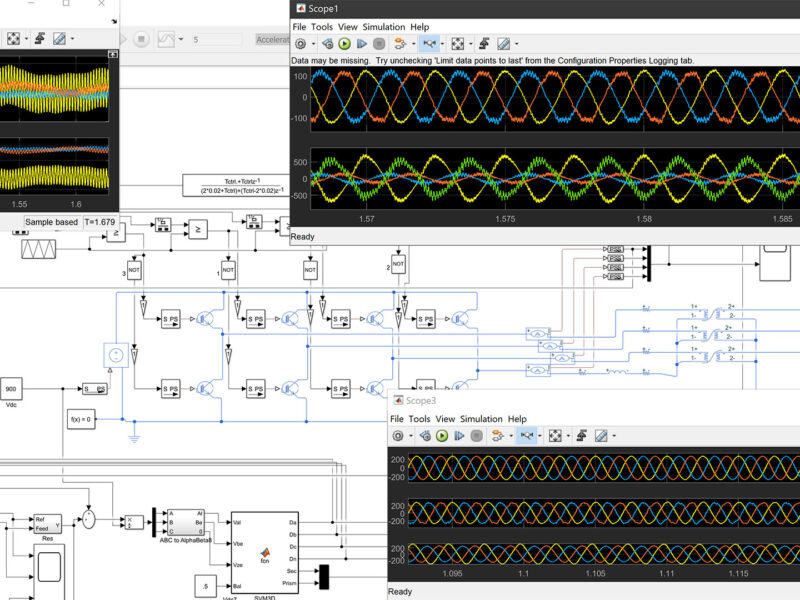Expand Scope3 zoom options dropdown arrow
The image size is (800, 600).
(540, 436)
